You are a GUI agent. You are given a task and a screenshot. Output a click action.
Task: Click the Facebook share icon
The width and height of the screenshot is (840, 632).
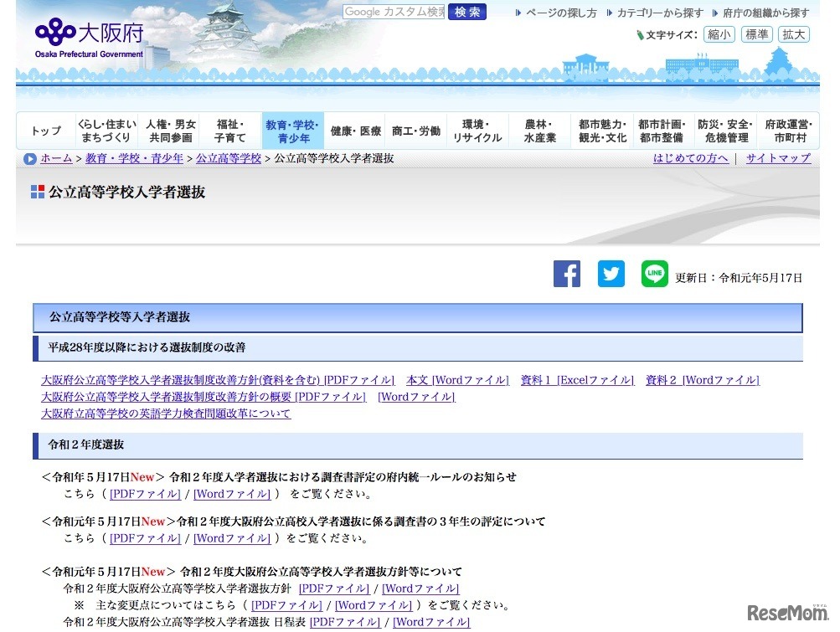567,275
